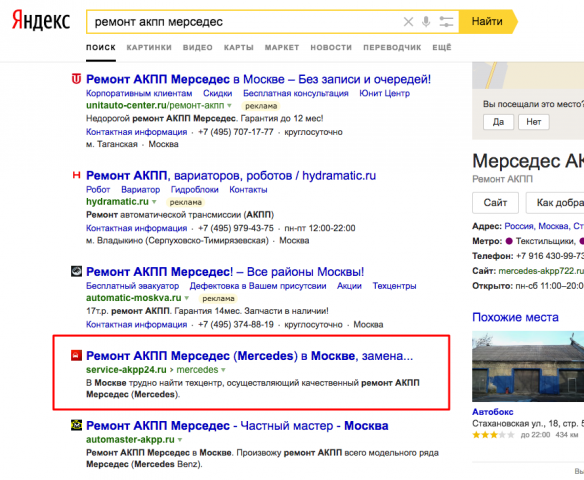Click the hydramatic.ru red H favicon
Image resolution: width=584 pixels, height=480 pixels.
[x=76, y=175]
